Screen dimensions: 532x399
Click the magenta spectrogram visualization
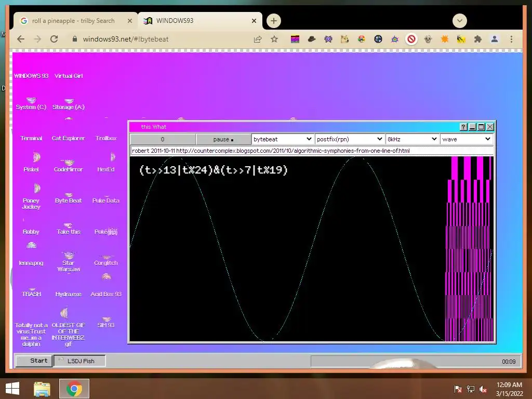[x=469, y=248]
